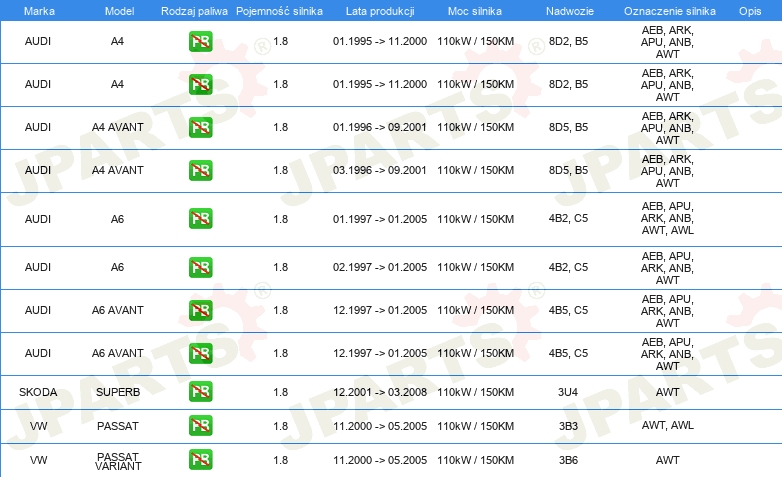Image resolution: width=782 pixels, height=477 pixels.
Task: Click the 3B3 body code cell
Action: pos(568,426)
